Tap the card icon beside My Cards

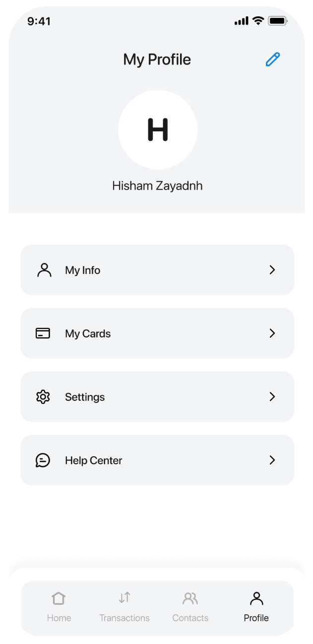click(x=43, y=333)
